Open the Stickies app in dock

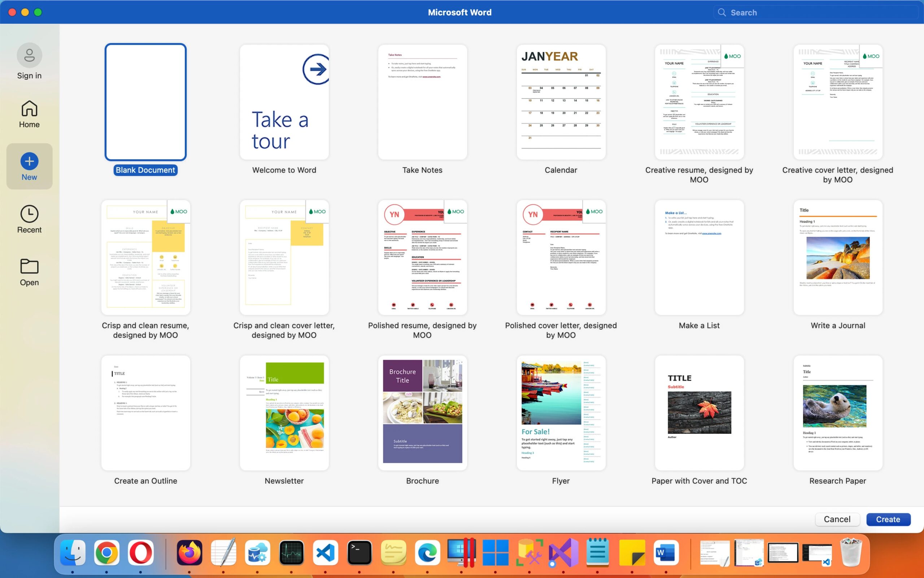[x=393, y=553]
